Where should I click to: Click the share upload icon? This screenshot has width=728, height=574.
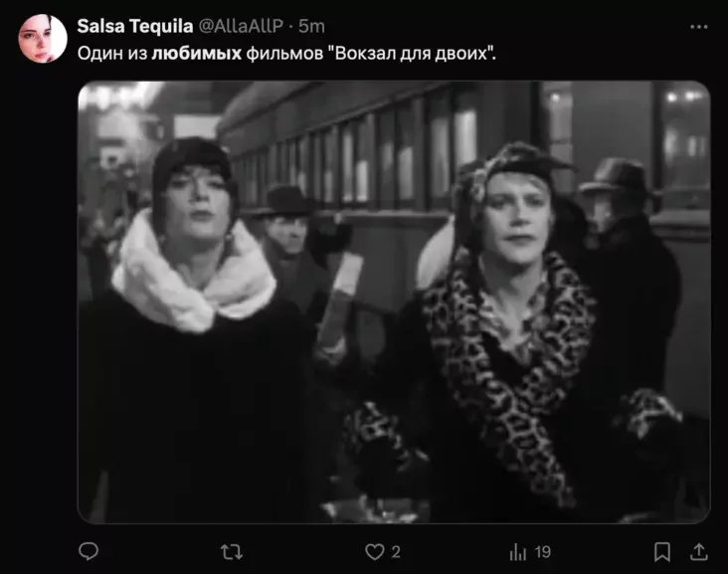(x=699, y=552)
